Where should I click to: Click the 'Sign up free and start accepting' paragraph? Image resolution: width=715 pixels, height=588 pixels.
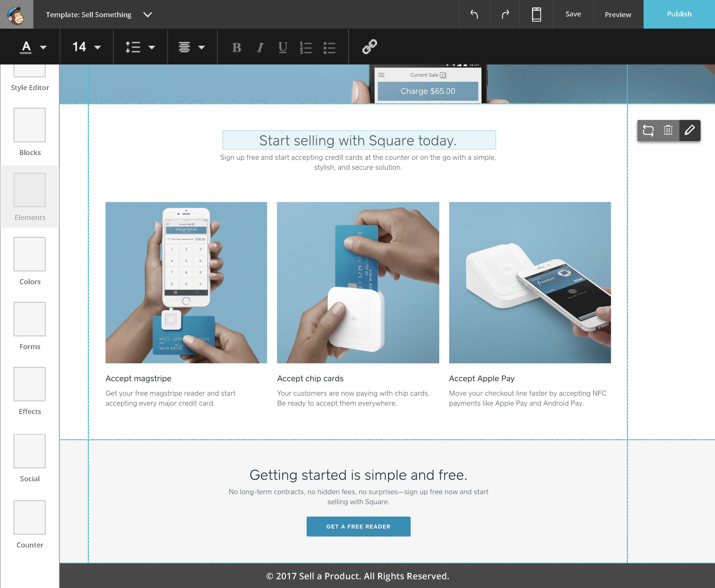click(358, 162)
